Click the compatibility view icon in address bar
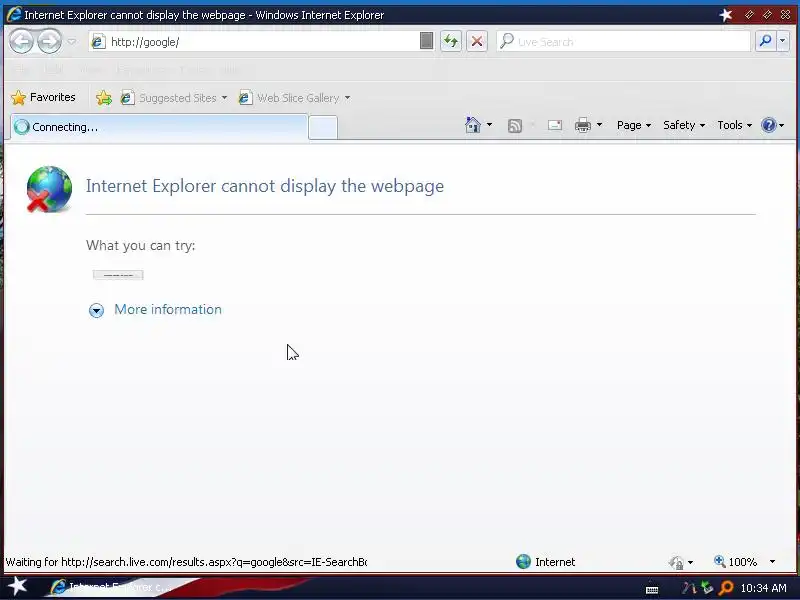 [427, 41]
